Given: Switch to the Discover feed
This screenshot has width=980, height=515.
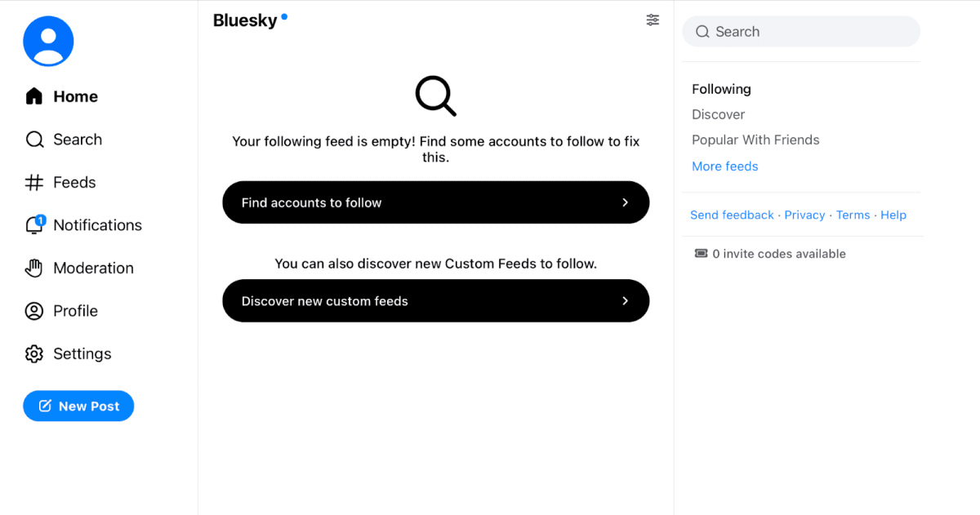Looking at the screenshot, I should point(718,114).
